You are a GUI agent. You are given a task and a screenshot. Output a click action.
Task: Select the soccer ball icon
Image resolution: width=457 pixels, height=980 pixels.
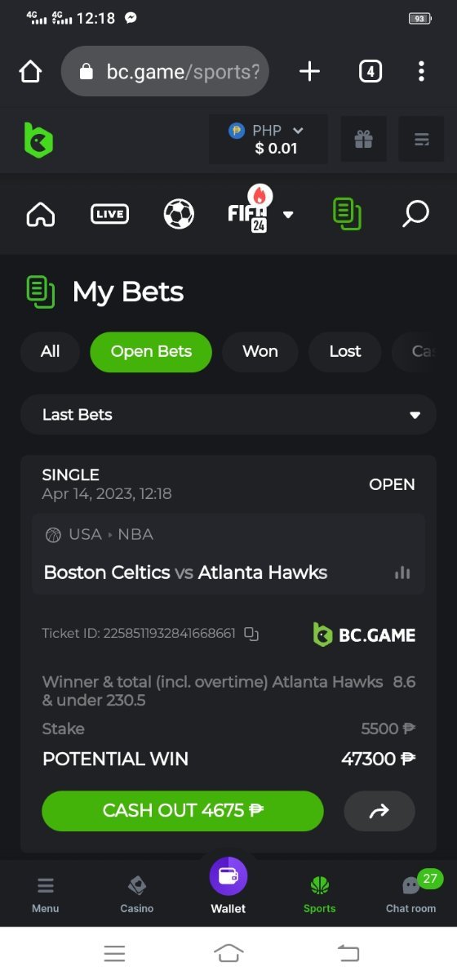tap(179, 214)
